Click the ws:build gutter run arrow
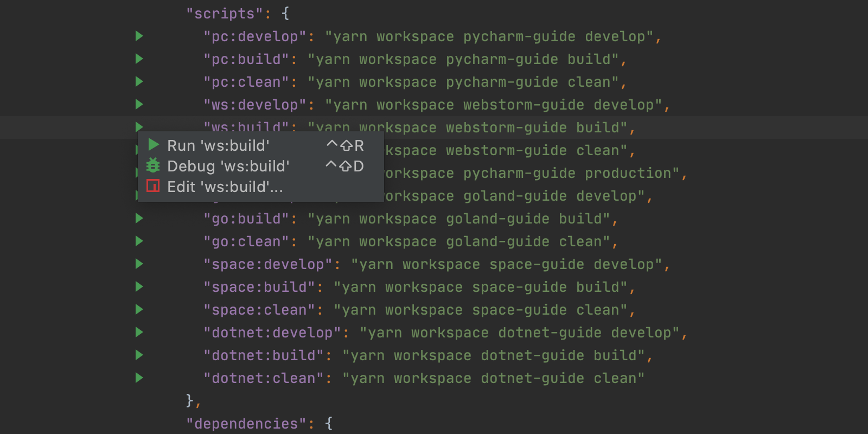868x434 pixels. pyautogui.click(x=139, y=127)
